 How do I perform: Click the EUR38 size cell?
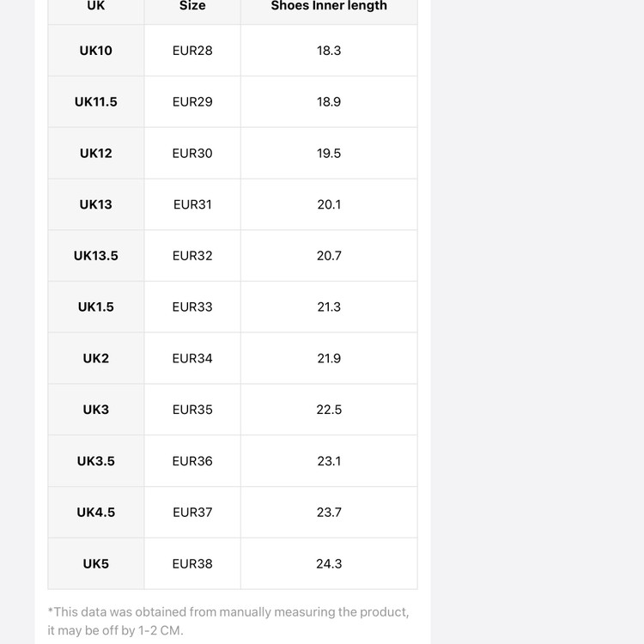click(x=192, y=563)
